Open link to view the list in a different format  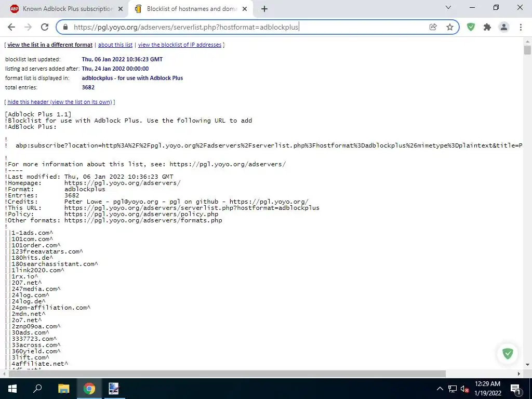click(x=50, y=45)
